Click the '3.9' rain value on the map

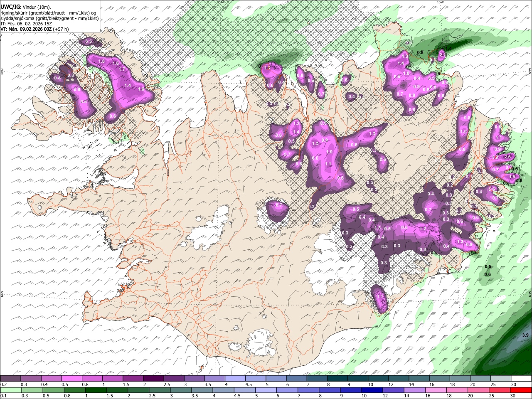[525, 335]
